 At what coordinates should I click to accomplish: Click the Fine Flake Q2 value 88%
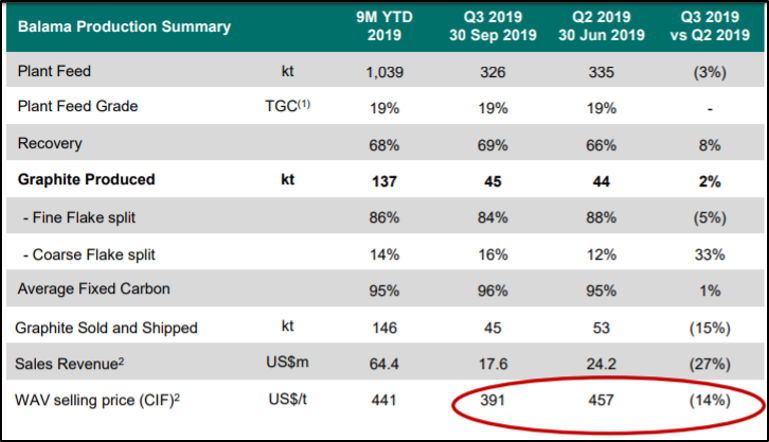(x=601, y=218)
